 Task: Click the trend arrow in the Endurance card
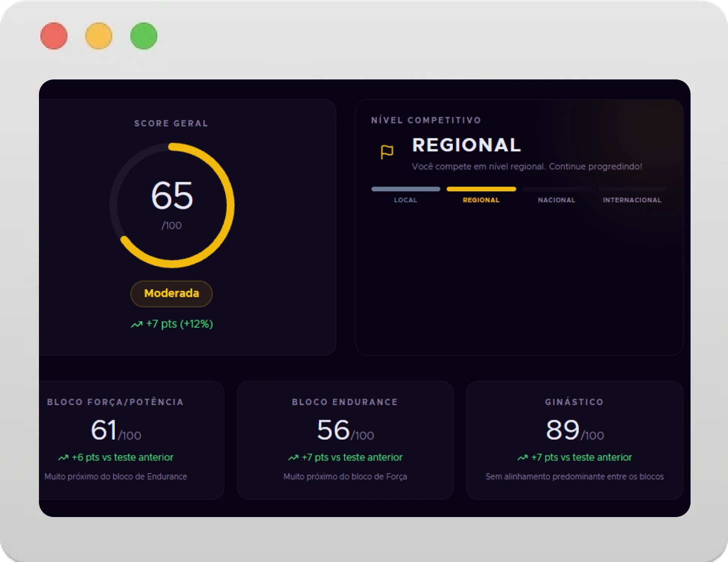293,458
